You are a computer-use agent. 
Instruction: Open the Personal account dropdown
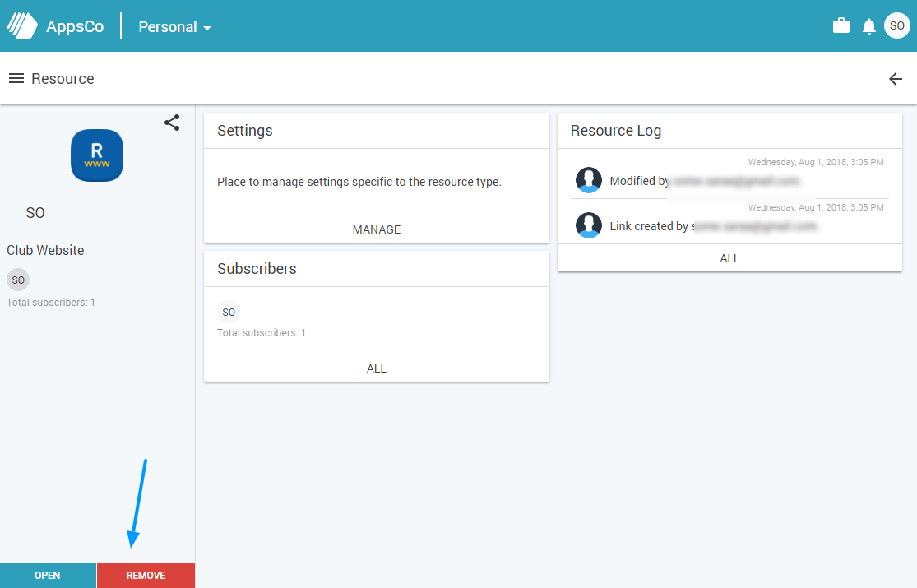(x=174, y=27)
